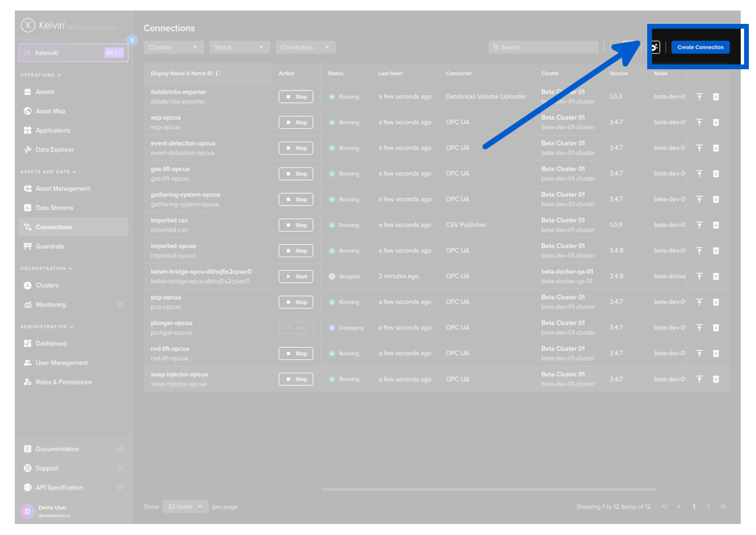The width and height of the screenshot is (756, 535).
Task: Click the Search input field
Action: tap(544, 48)
